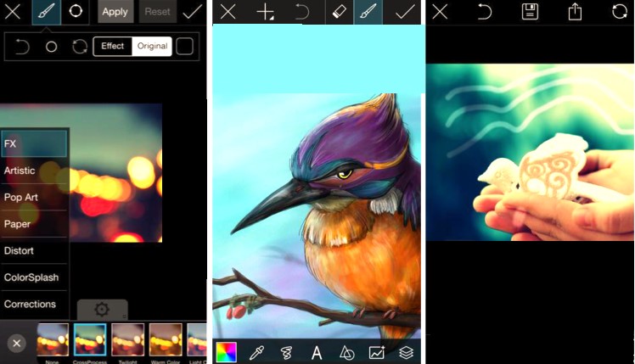
Task: Undo last brush stroke in effect toolbar
Action: tap(22, 47)
